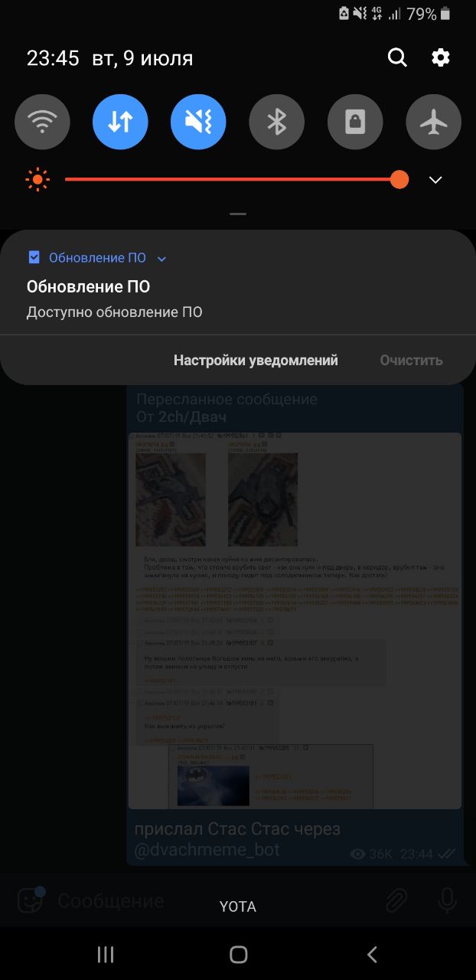Open the forwarded 2ch image thumbnail
476x980 pixels.
[x=295, y=620]
